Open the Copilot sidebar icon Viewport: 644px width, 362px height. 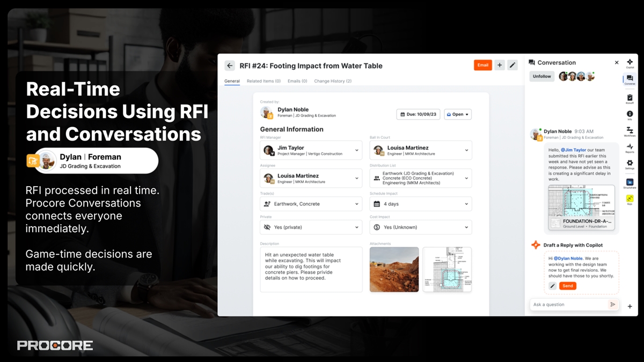click(x=630, y=63)
